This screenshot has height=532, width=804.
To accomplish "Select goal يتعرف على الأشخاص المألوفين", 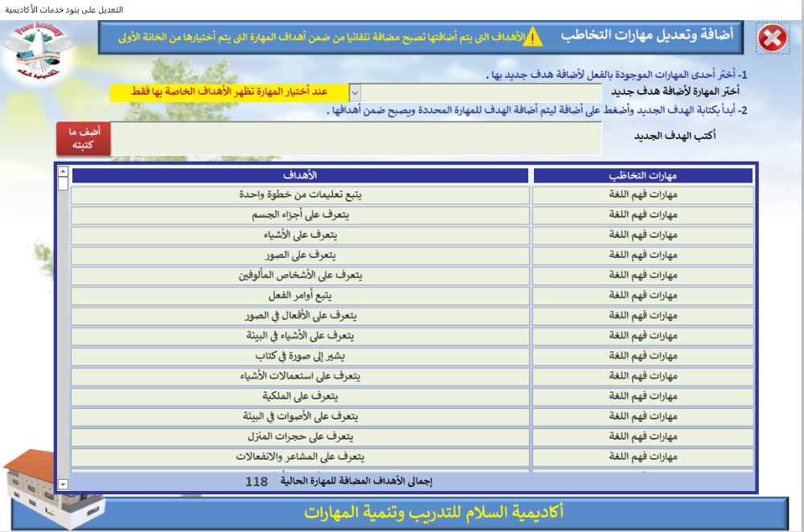I will pyautogui.click(x=300, y=276).
